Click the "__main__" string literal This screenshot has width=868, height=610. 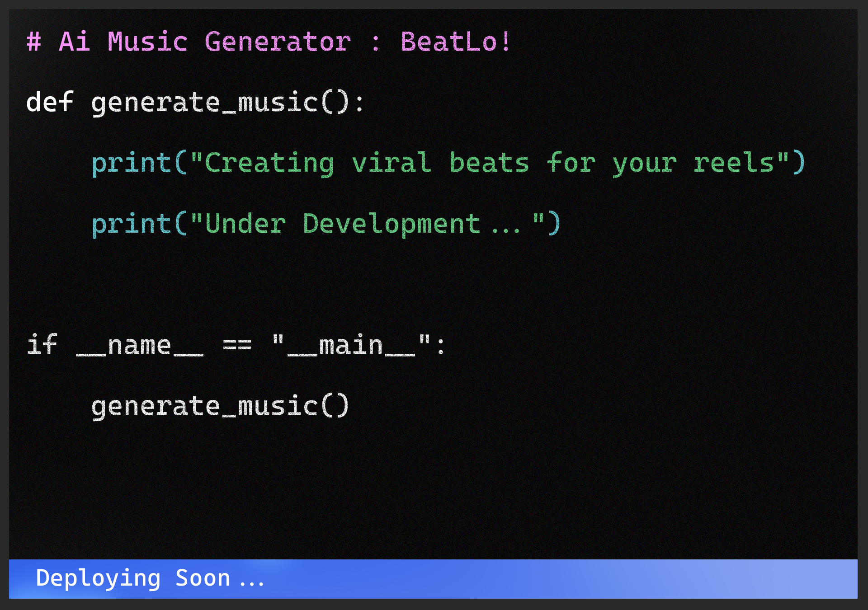(x=350, y=346)
